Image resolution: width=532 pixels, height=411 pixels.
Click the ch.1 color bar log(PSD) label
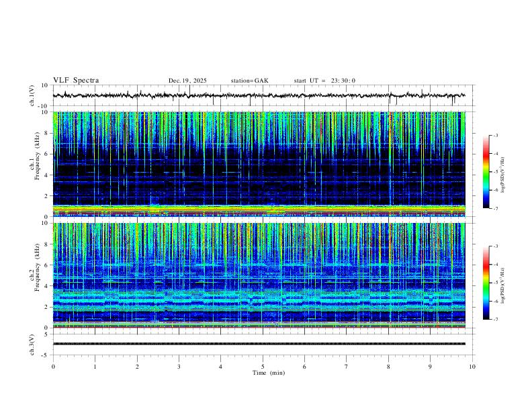coord(502,175)
